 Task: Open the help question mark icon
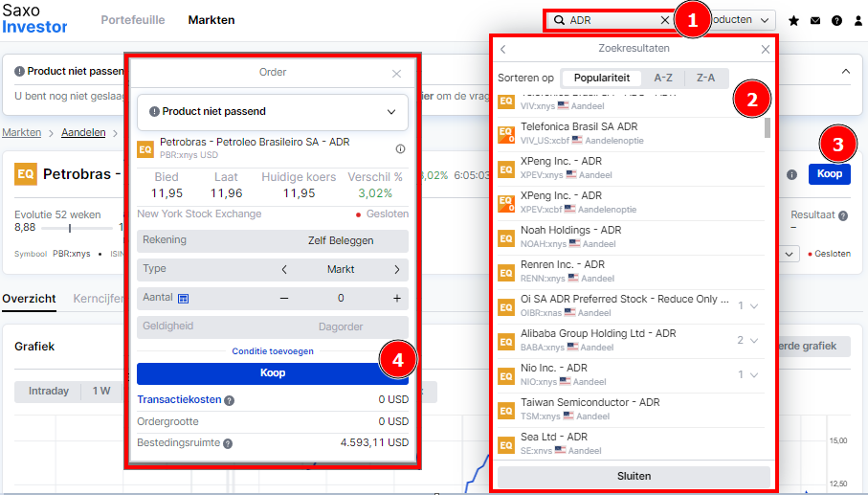(837, 20)
